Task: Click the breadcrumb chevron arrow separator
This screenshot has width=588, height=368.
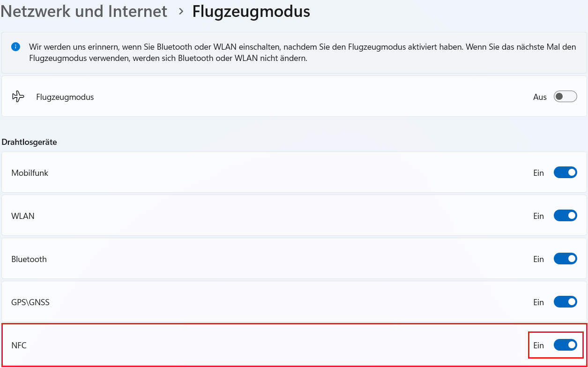Action: pyautogui.click(x=181, y=12)
